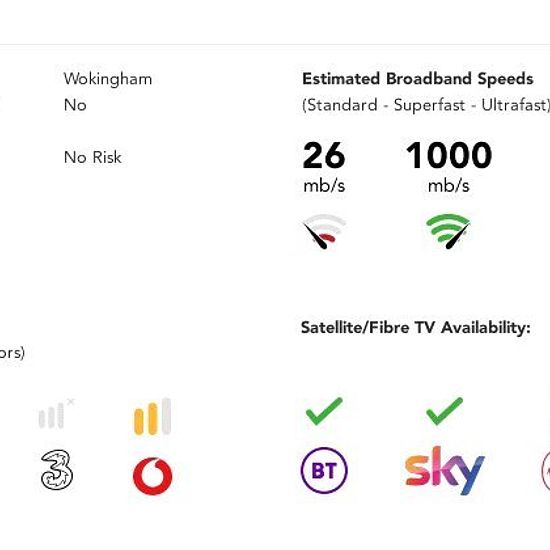550x550 pixels.
Task: Click the Estimated Broadband Speeds heading
Action: [417, 79]
